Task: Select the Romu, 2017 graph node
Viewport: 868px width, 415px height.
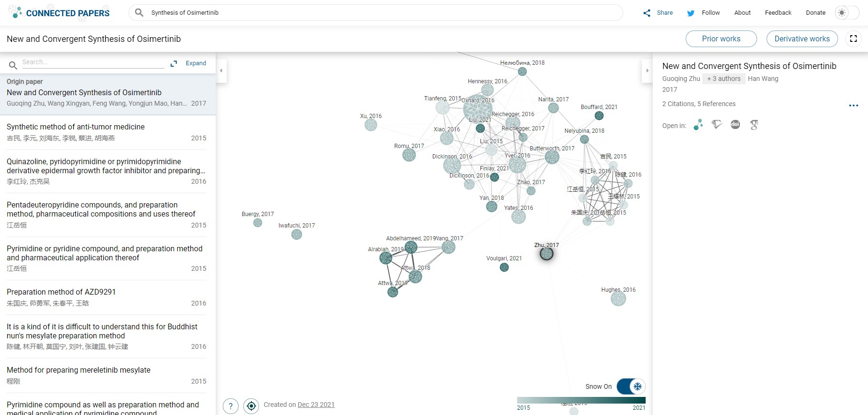Action: [409, 155]
